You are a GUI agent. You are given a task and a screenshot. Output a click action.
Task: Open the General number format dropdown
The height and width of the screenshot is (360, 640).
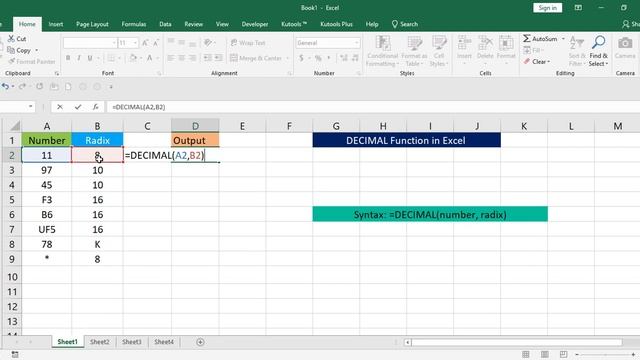[x=357, y=43]
